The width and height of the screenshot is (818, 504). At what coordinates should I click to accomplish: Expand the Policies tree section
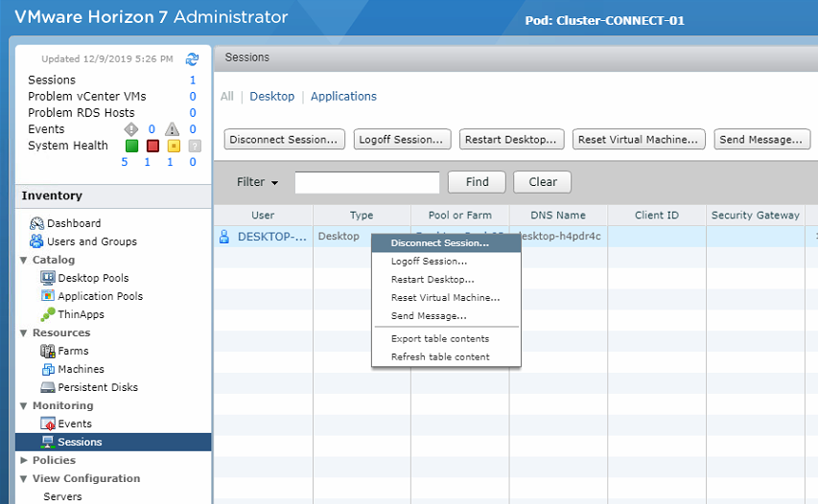pyautogui.click(x=23, y=460)
